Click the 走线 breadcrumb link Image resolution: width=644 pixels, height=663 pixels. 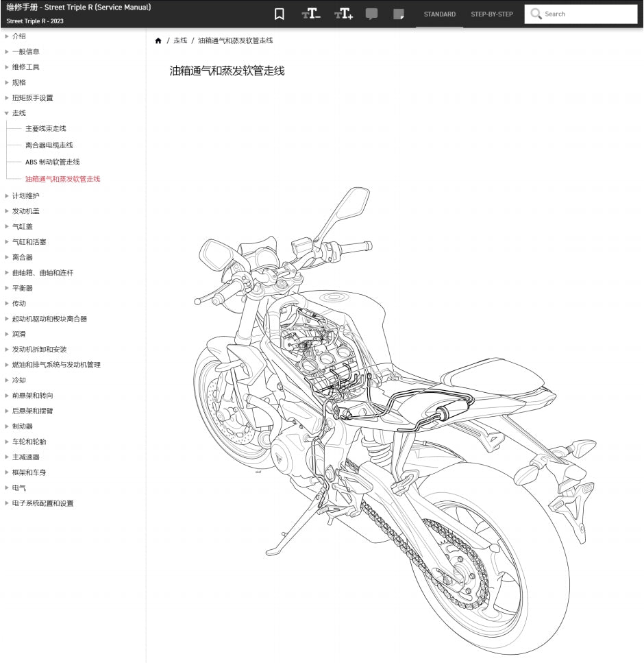tap(179, 40)
